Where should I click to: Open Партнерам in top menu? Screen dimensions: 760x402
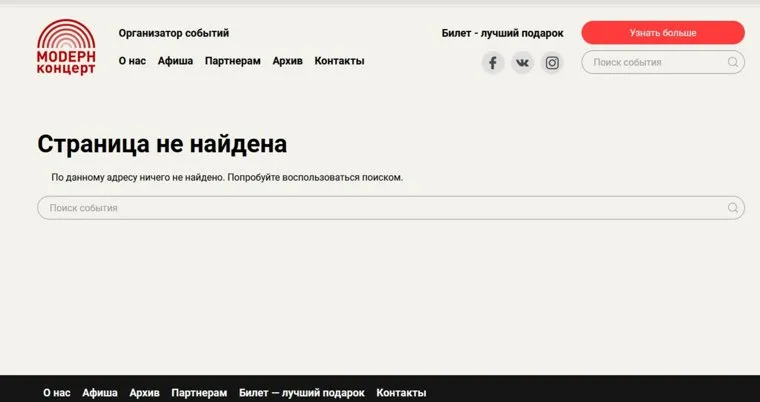point(232,61)
